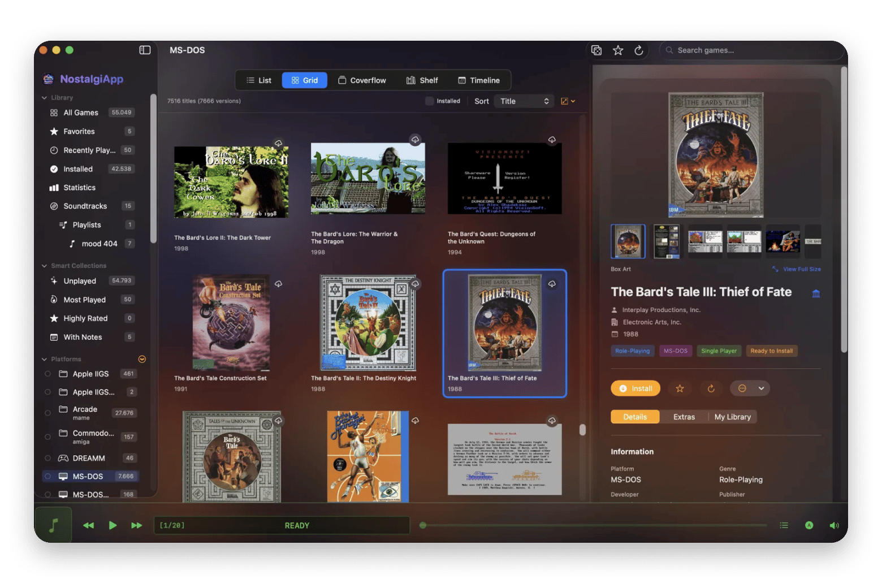Click the rewind playback button
The image size is (882, 588).
[88, 525]
